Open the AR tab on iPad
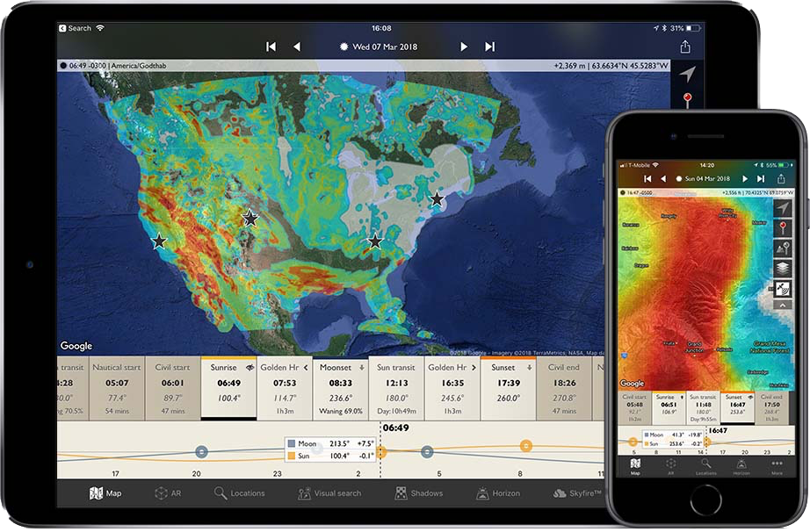Viewport: 810px width, 532px height. (168, 493)
